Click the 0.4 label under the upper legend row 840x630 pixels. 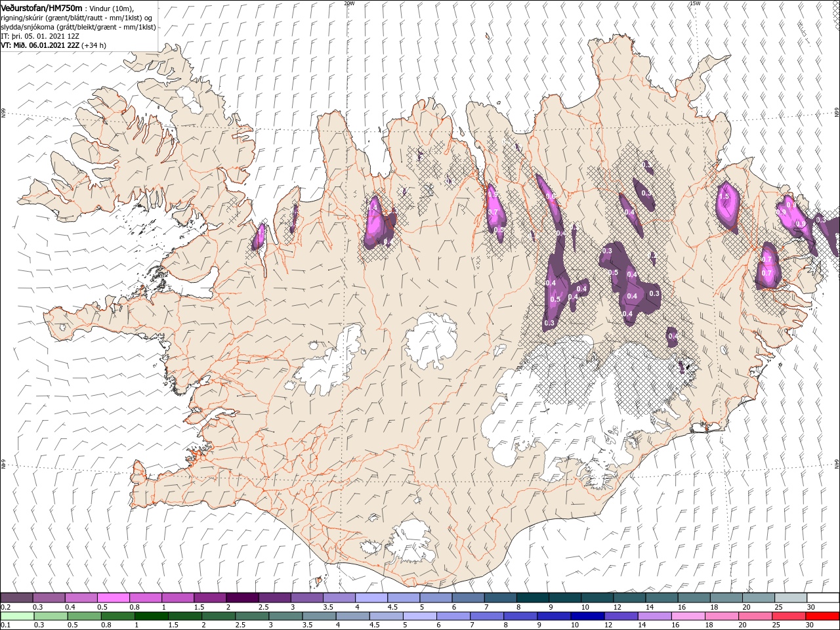(x=70, y=607)
